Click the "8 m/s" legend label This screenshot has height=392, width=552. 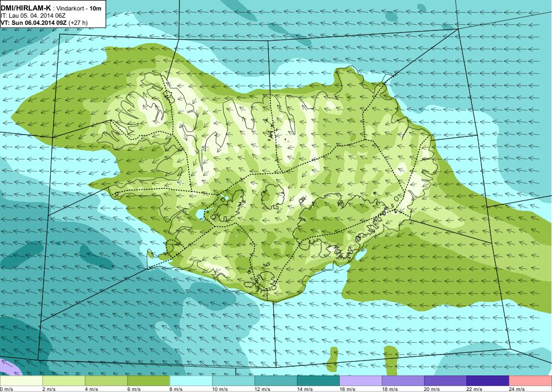[177, 389]
